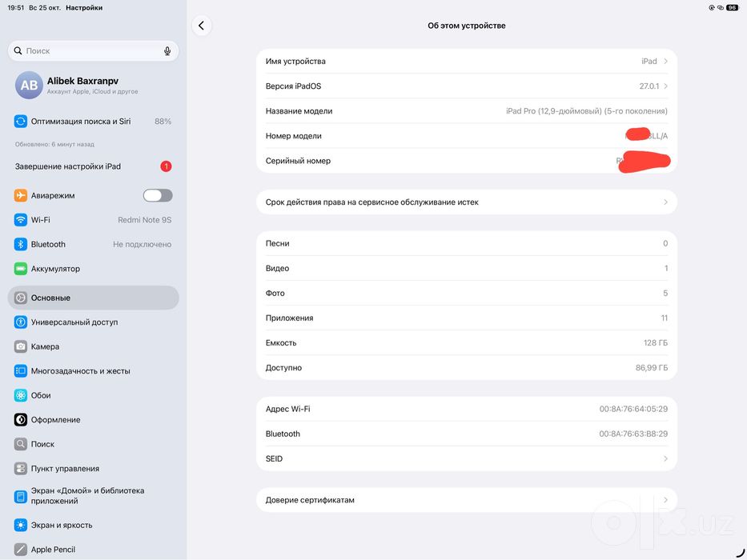Go back using the chevron button
747x560 pixels.
(202, 26)
